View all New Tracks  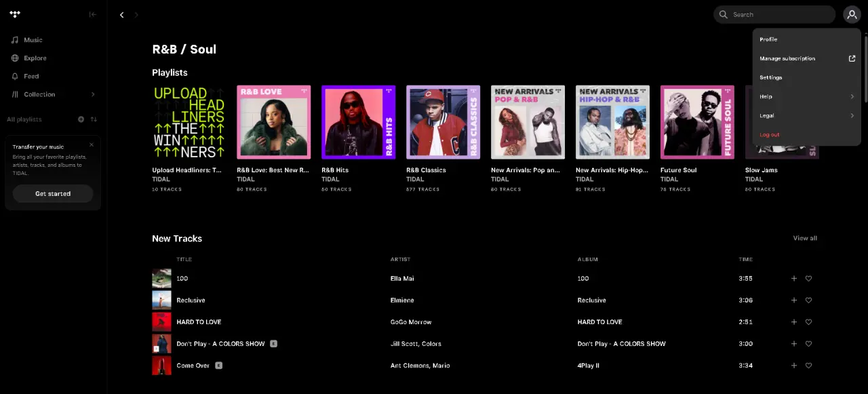[805, 238]
